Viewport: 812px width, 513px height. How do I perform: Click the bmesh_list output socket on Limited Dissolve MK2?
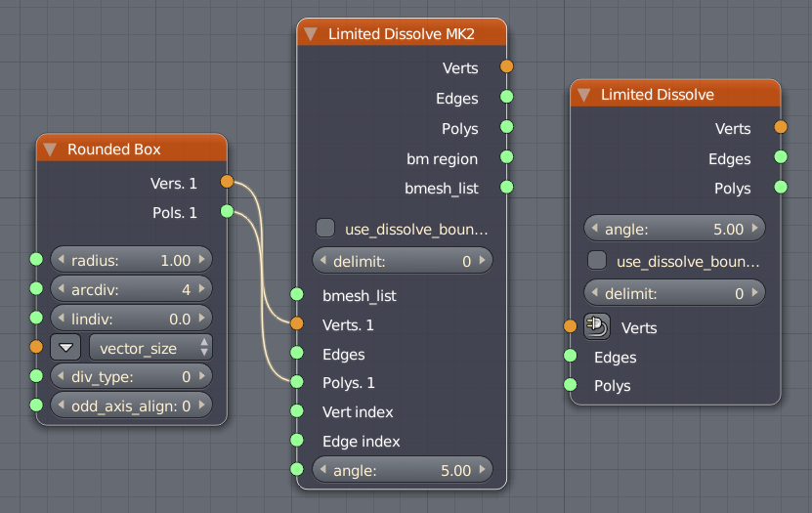point(506,186)
